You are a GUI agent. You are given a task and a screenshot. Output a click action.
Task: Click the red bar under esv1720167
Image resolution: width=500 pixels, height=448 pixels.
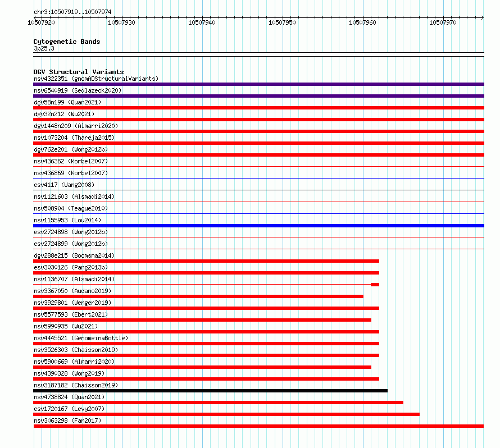click(x=226, y=414)
